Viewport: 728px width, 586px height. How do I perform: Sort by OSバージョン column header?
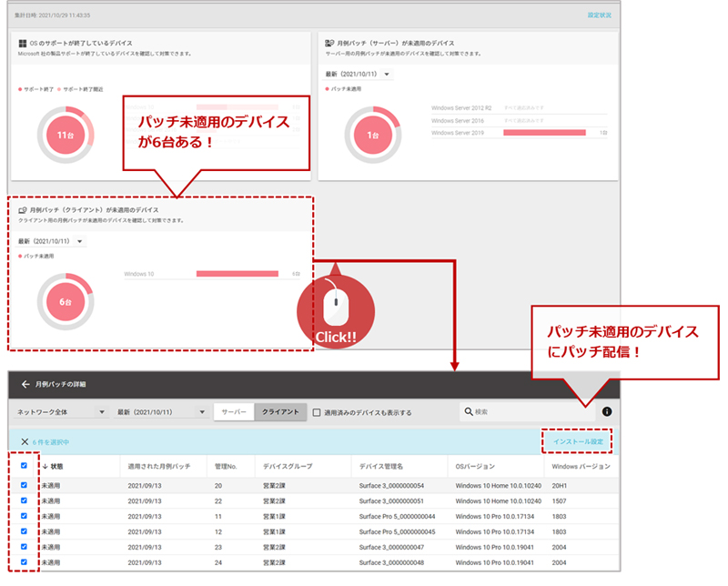coord(475,466)
